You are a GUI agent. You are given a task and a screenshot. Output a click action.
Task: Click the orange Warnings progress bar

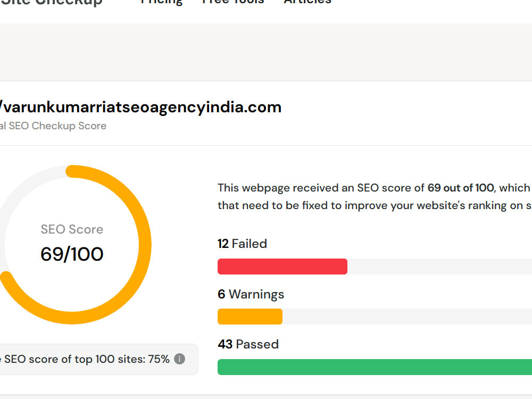[x=250, y=317]
